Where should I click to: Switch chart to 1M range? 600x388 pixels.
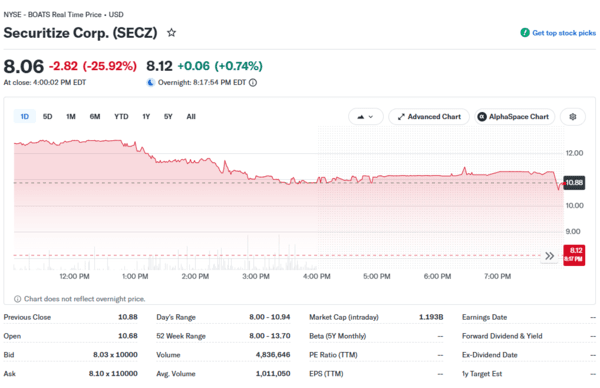tap(71, 116)
